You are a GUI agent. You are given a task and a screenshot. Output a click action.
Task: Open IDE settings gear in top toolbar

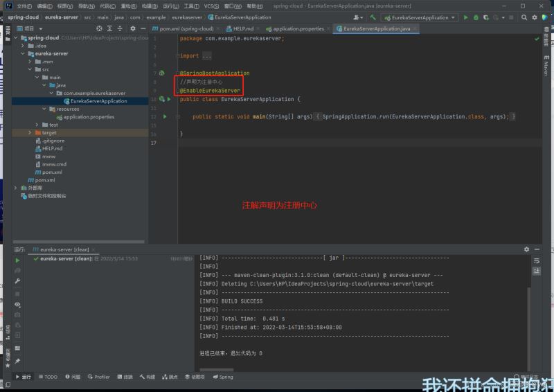[535, 17]
